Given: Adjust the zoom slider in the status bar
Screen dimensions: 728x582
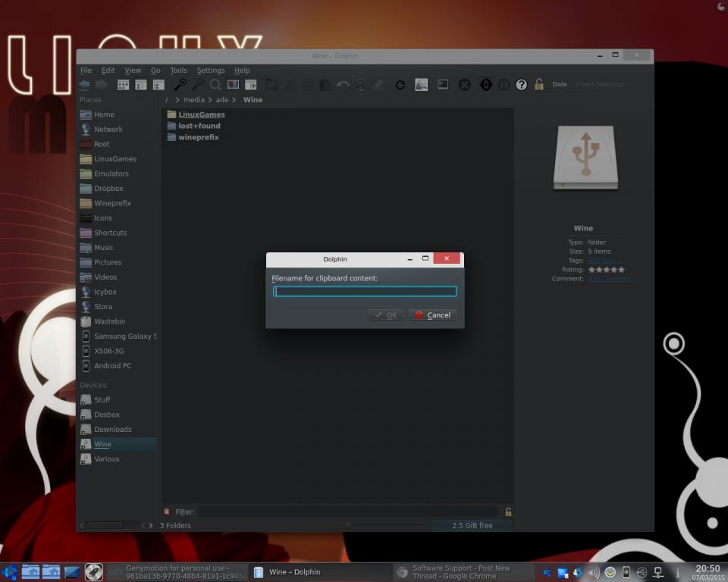Looking at the screenshot, I should tap(349, 525).
